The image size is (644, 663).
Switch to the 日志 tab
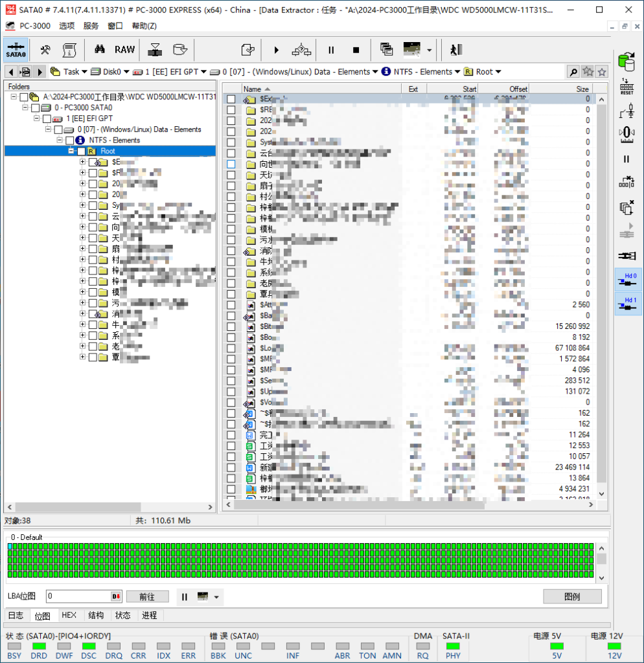pos(16,615)
